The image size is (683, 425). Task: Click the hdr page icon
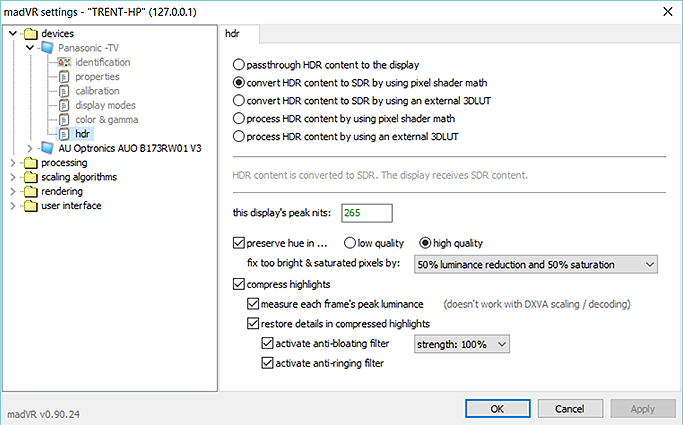point(64,134)
